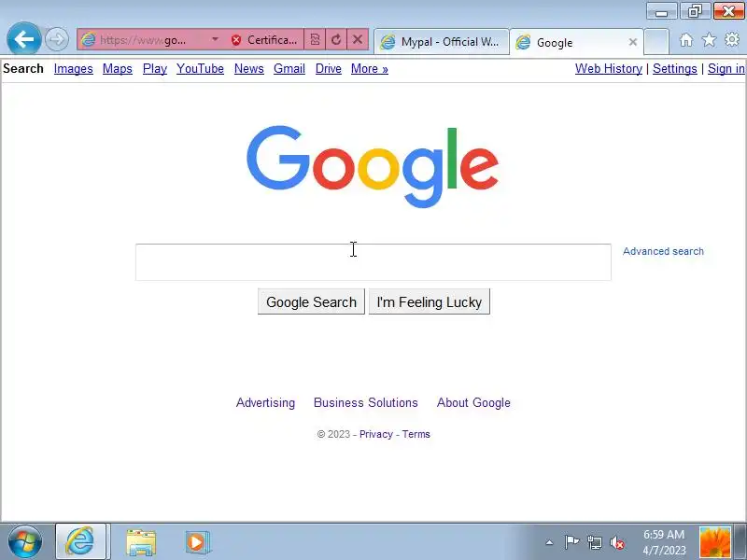Screen dimensions: 747x560
Task: Select the Google tab
Action: coord(576,42)
